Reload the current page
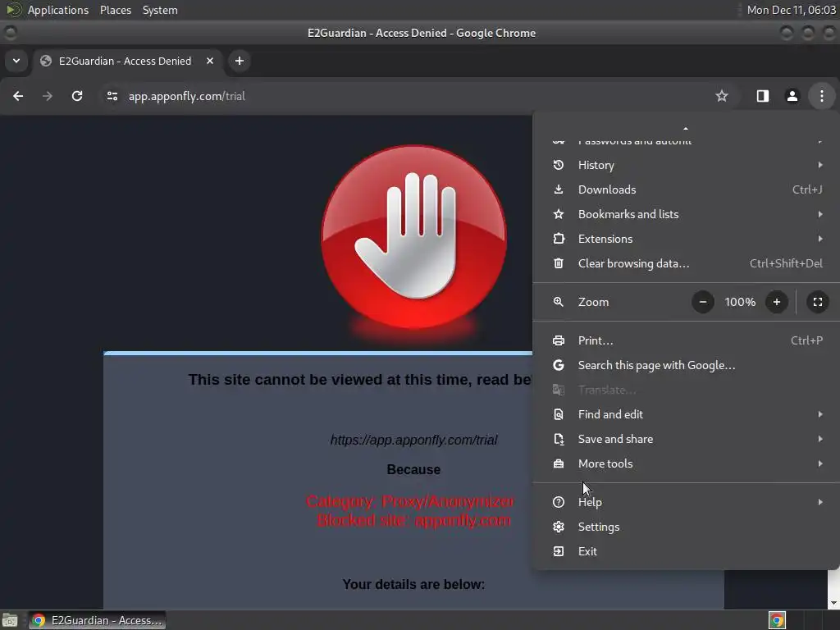The width and height of the screenshot is (840, 630). coord(77,96)
